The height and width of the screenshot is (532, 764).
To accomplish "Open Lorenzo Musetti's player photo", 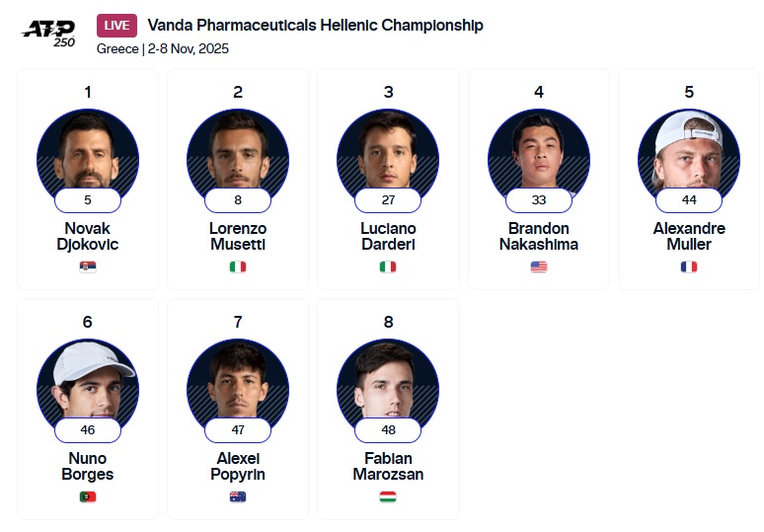I will coord(238,150).
